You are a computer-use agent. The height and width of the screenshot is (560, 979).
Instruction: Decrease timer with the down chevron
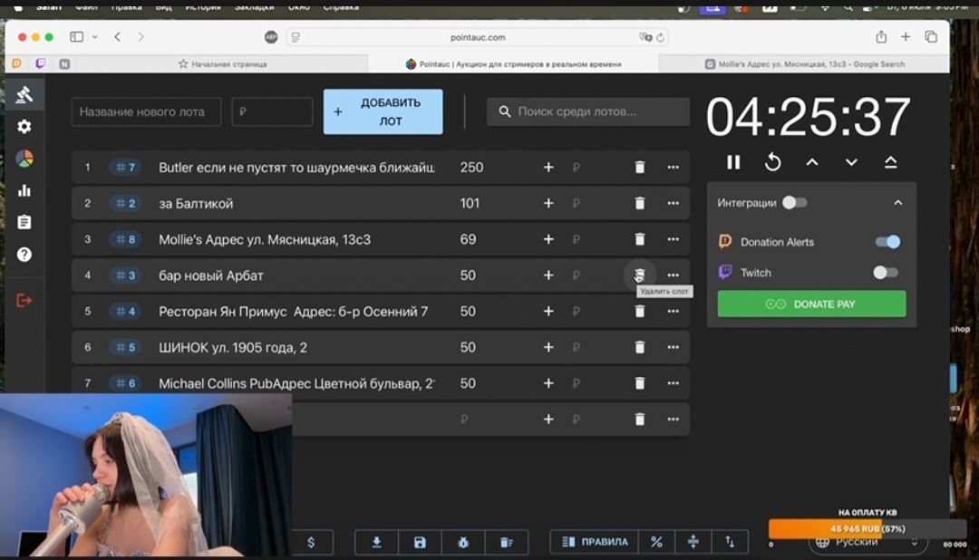click(x=851, y=162)
